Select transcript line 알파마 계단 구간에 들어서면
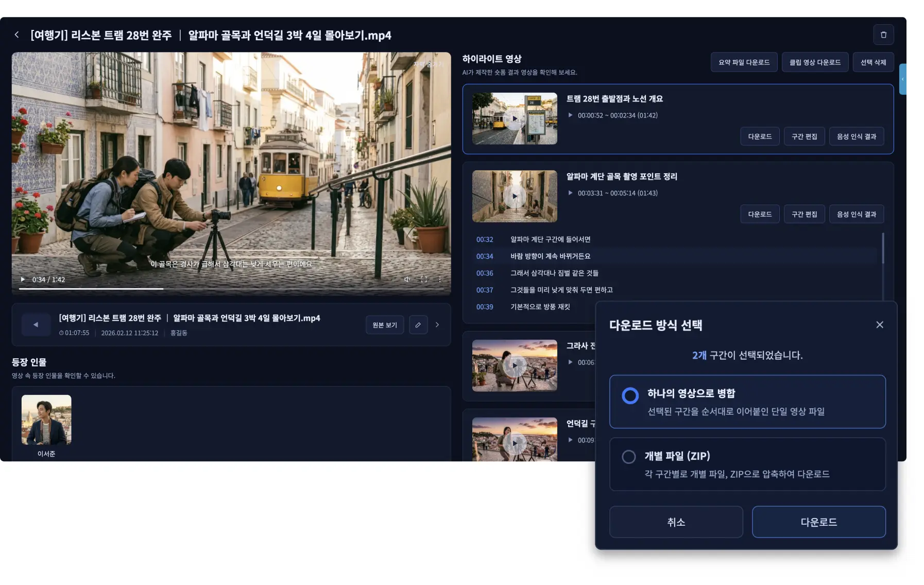The width and height of the screenshot is (924, 585). point(550,239)
